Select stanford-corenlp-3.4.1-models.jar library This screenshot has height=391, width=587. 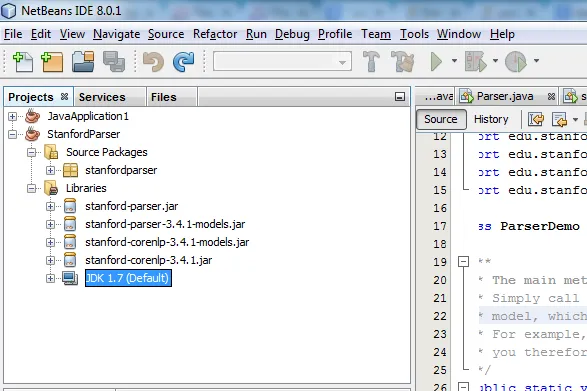click(167, 242)
